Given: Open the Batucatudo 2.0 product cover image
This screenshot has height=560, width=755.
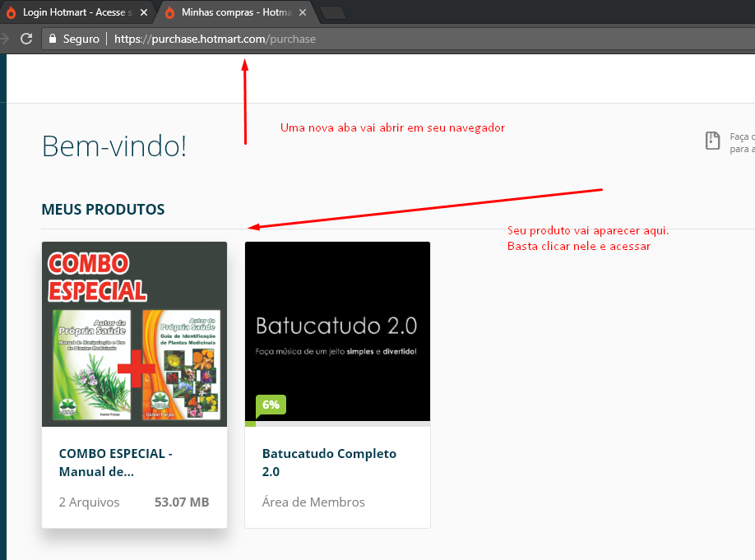Looking at the screenshot, I should click(337, 329).
